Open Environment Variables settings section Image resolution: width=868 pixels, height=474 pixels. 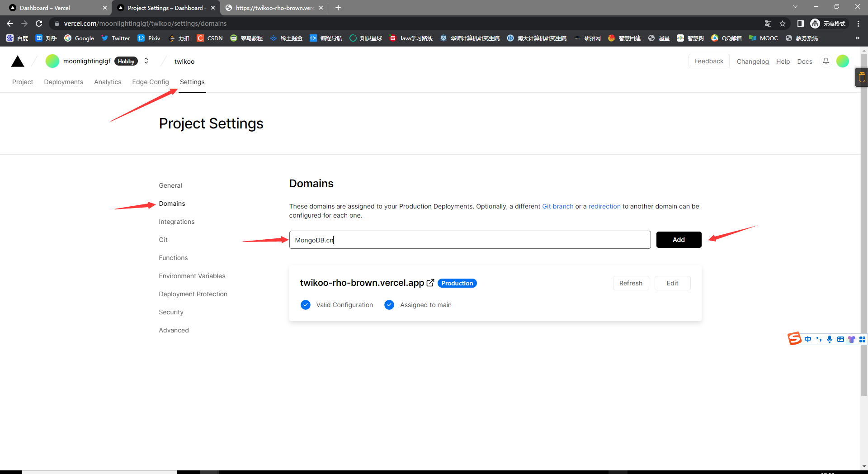pyautogui.click(x=192, y=276)
